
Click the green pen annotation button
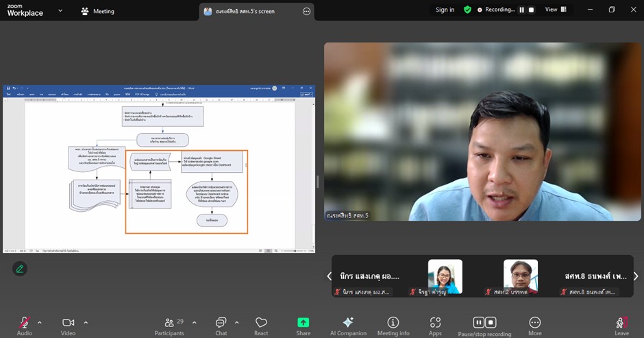click(x=20, y=269)
